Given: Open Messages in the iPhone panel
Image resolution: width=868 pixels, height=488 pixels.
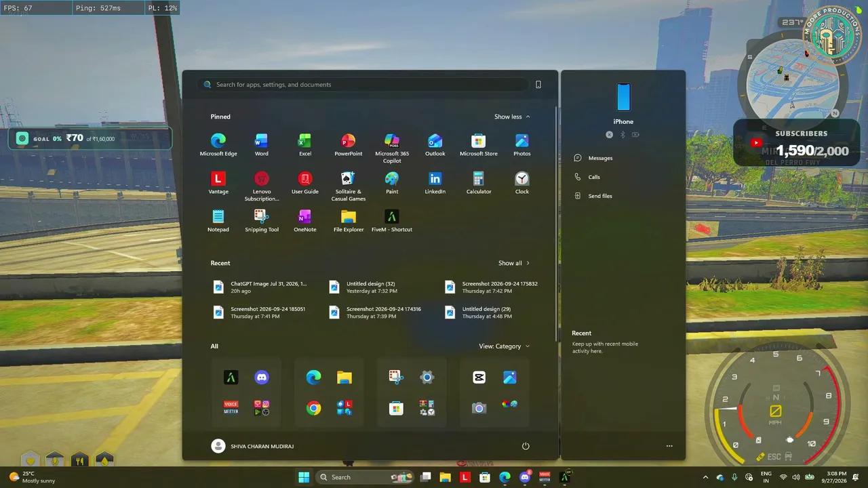Looking at the screenshot, I should 594,158.
